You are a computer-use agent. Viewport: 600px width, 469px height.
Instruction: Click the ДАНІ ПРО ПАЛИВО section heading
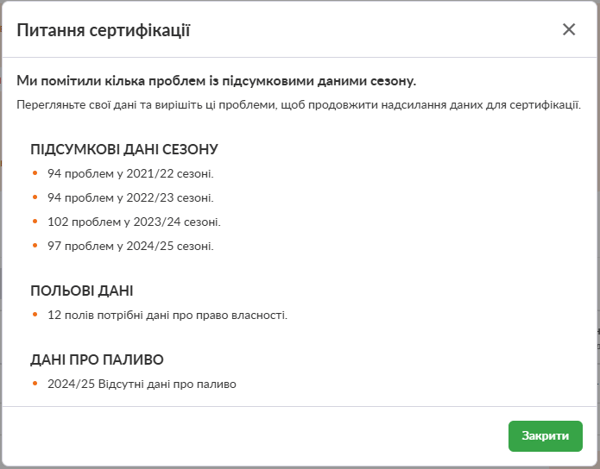tap(97, 359)
